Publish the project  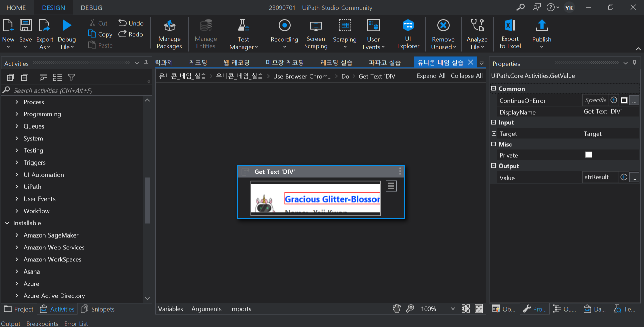542,34
